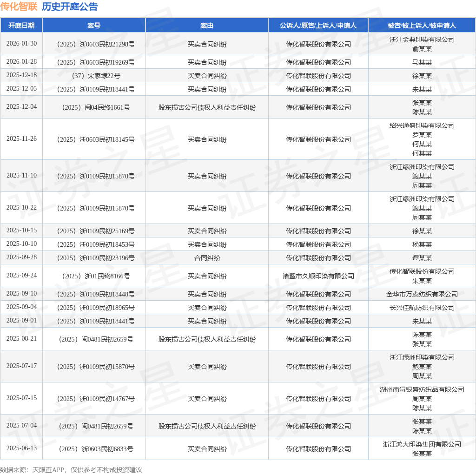Select date cell 2025-06-13
The width and height of the screenshot is (476, 474).
pos(21,448)
